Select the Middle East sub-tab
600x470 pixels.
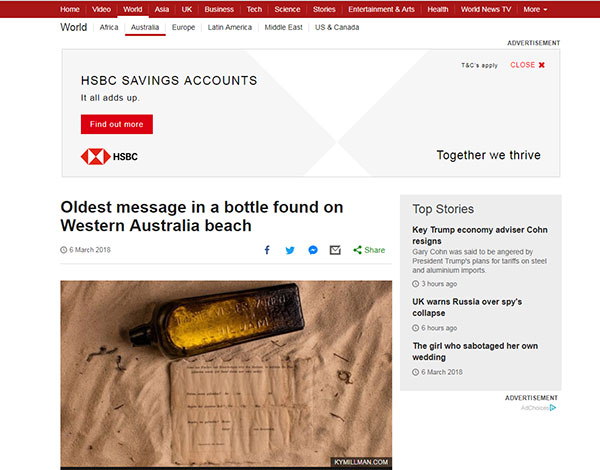283,27
